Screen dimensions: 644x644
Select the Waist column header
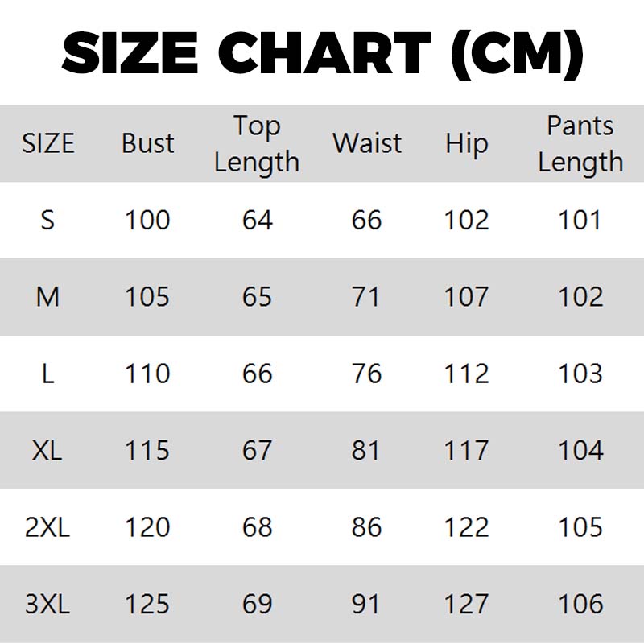point(366,144)
